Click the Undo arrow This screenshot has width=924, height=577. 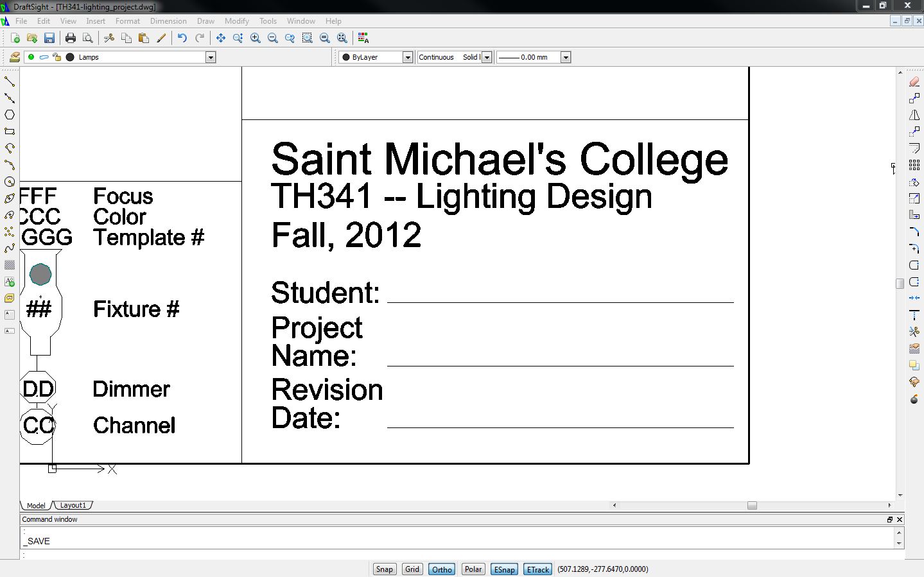(x=182, y=38)
